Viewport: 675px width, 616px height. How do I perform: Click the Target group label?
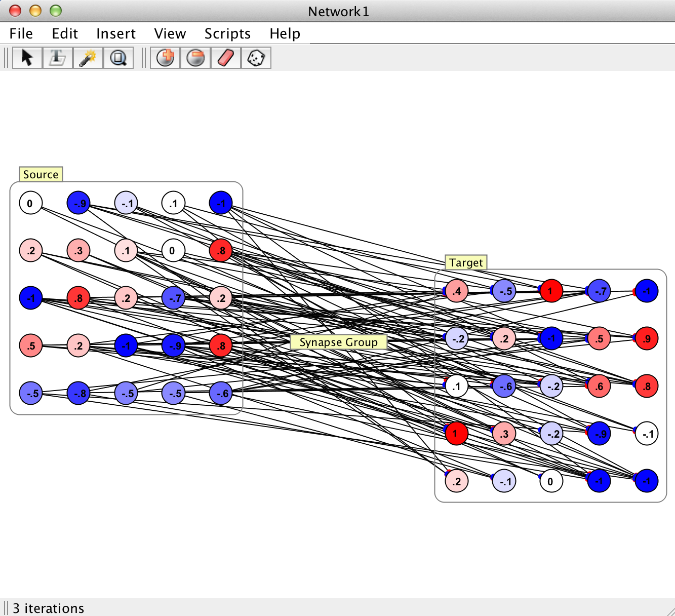point(466,262)
